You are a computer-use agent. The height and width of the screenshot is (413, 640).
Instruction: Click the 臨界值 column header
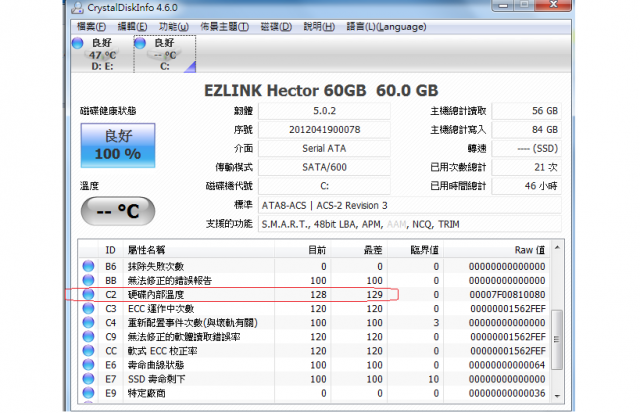point(415,250)
